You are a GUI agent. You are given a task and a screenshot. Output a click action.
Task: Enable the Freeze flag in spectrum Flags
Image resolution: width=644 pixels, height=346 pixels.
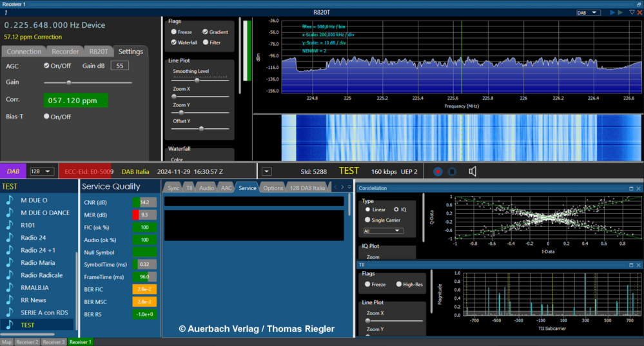coord(174,32)
